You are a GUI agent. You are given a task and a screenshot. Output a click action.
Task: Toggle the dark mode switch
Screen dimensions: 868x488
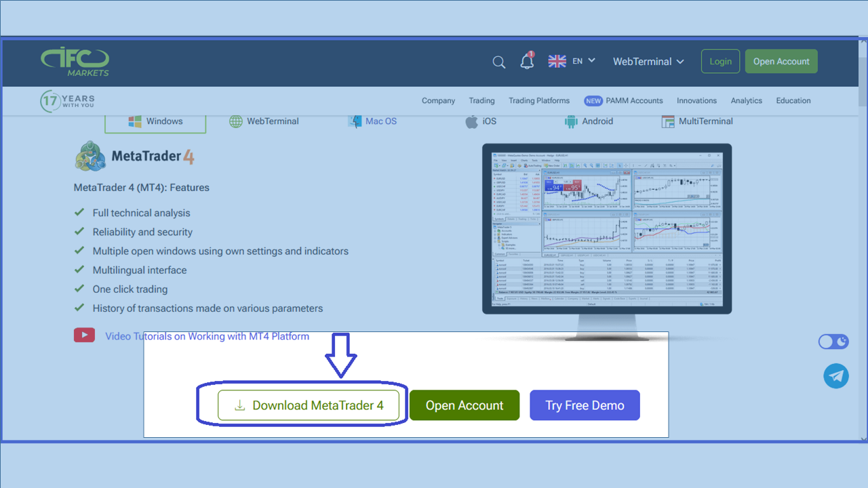tap(833, 342)
